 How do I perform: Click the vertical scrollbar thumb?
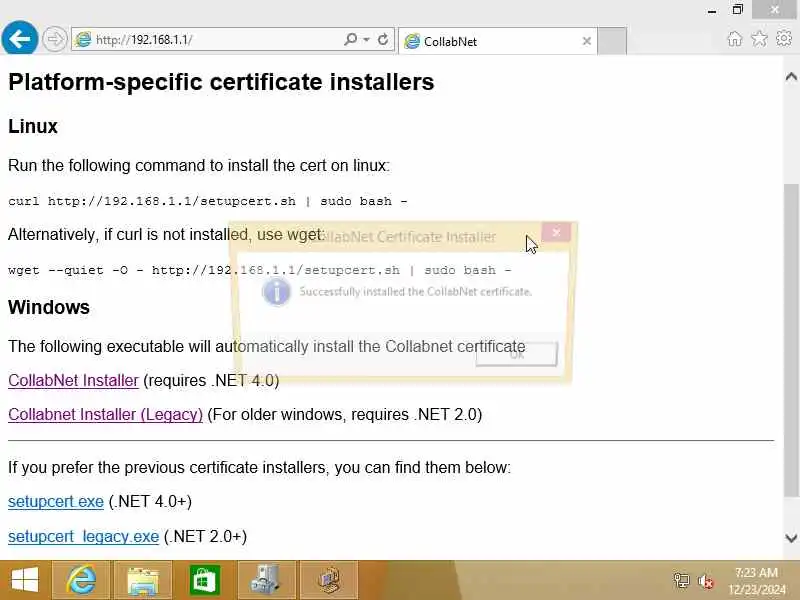[x=791, y=340]
